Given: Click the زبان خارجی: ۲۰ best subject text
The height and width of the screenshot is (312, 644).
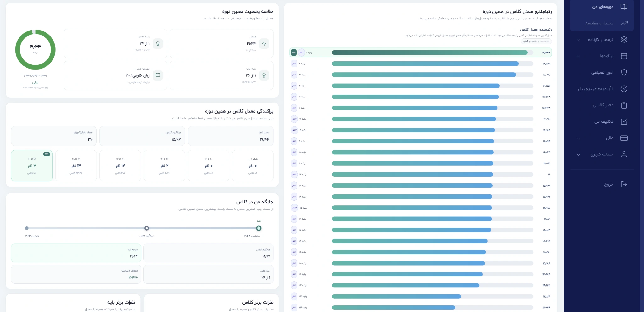Looking at the screenshot, I should 138,75.
